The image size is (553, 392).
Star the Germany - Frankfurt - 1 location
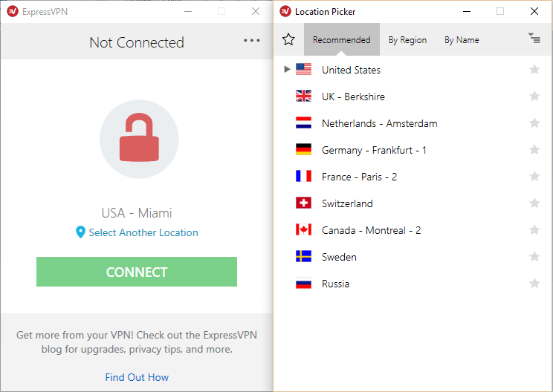tap(534, 150)
